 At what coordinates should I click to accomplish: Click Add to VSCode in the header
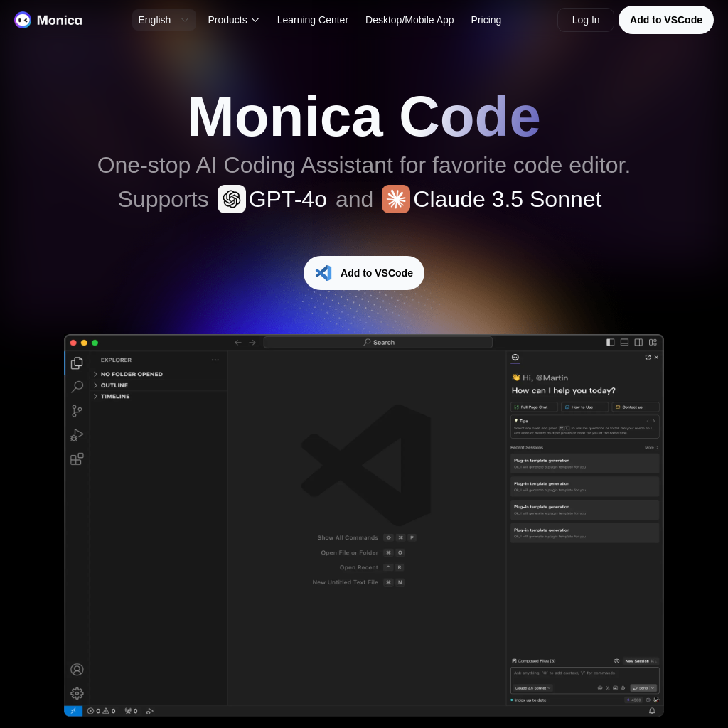[665, 20]
